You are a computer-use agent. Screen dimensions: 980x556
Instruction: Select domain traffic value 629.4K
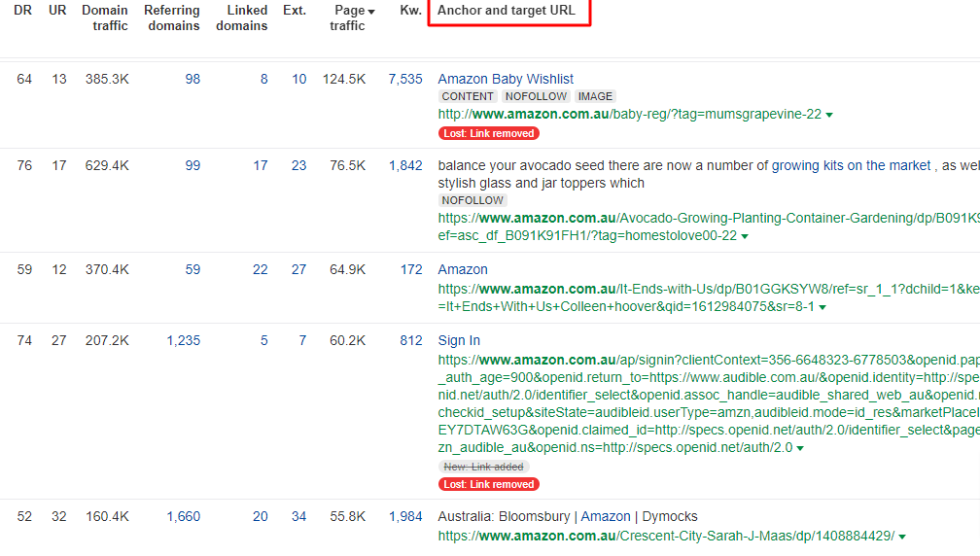point(107,165)
